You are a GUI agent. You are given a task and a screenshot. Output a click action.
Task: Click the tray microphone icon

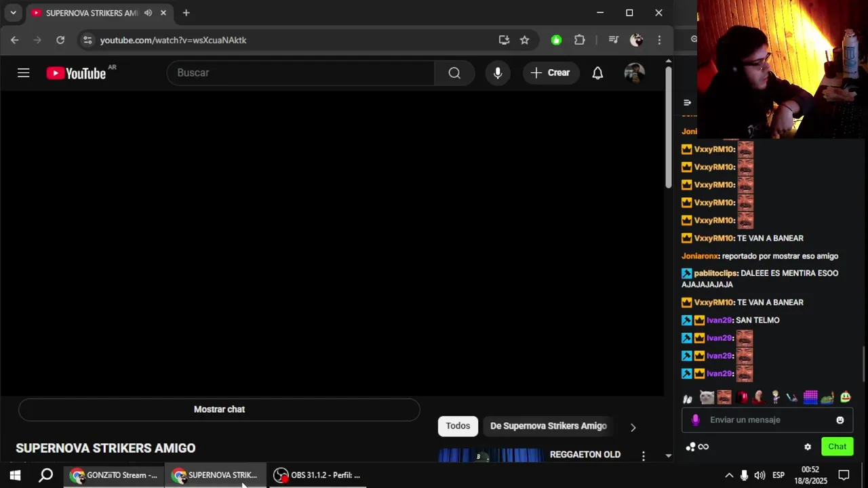coord(745,475)
